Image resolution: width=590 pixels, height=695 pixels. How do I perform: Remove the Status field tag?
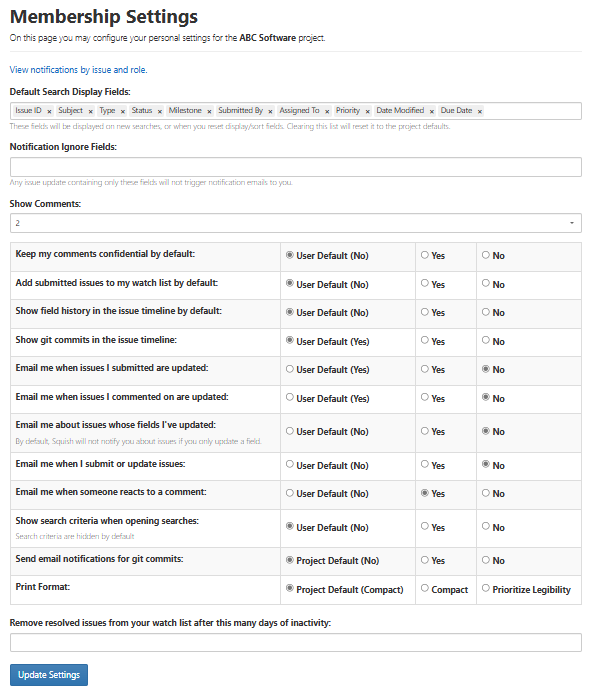pos(160,112)
